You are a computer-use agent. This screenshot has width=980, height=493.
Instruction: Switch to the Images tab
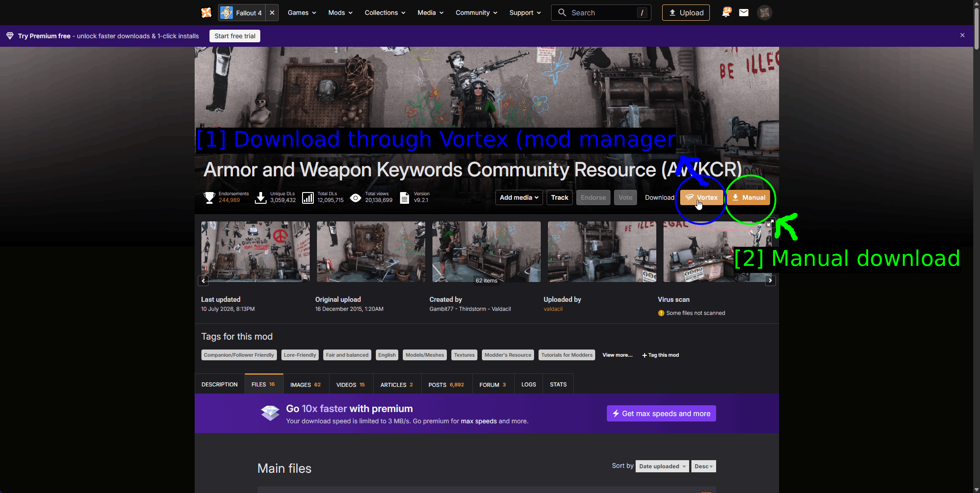[x=306, y=385]
